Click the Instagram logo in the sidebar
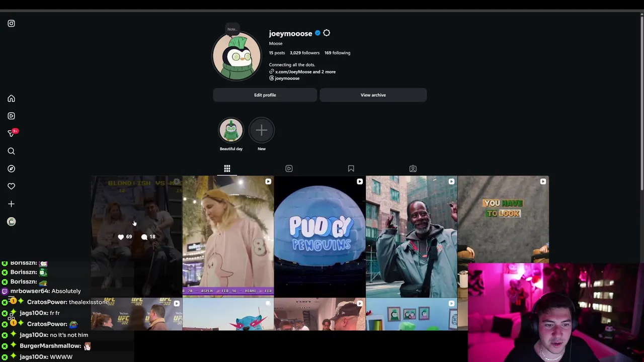The width and height of the screenshot is (644, 362). point(11,24)
